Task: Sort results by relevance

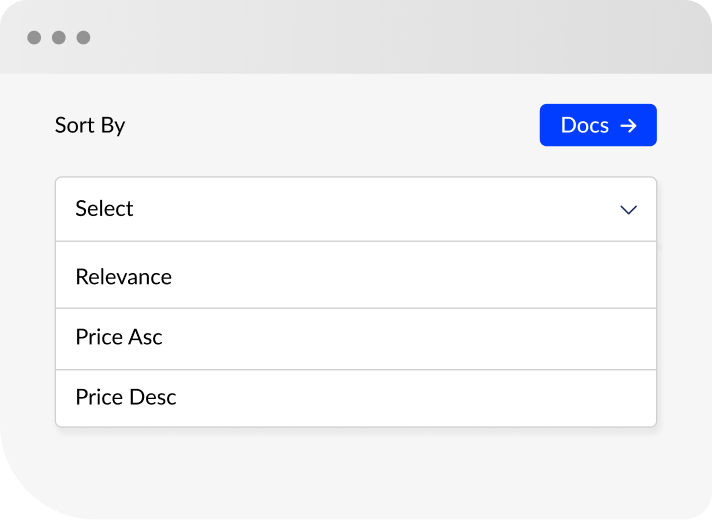Action: coord(356,276)
